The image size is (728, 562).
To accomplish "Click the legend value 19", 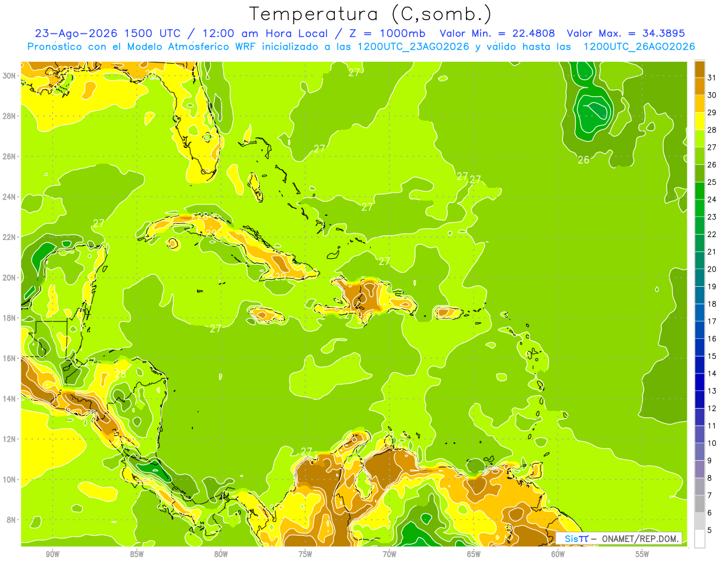I will (x=712, y=286).
